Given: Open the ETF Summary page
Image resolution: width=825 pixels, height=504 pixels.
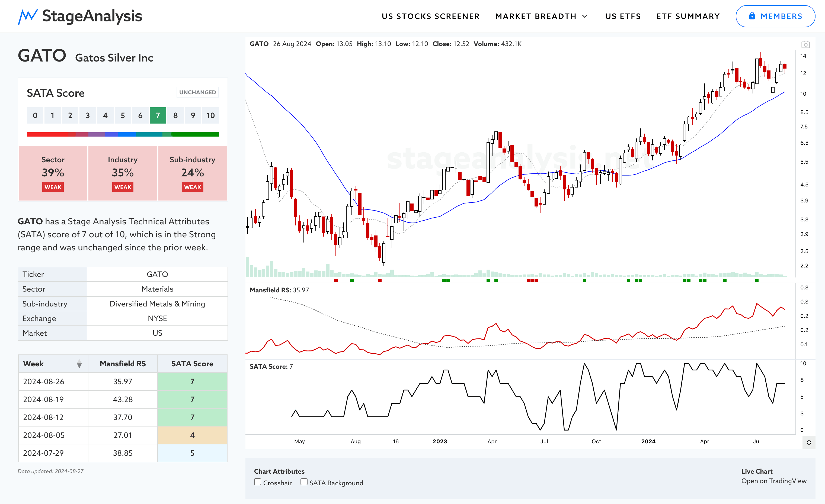Looking at the screenshot, I should click(x=688, y=16).
